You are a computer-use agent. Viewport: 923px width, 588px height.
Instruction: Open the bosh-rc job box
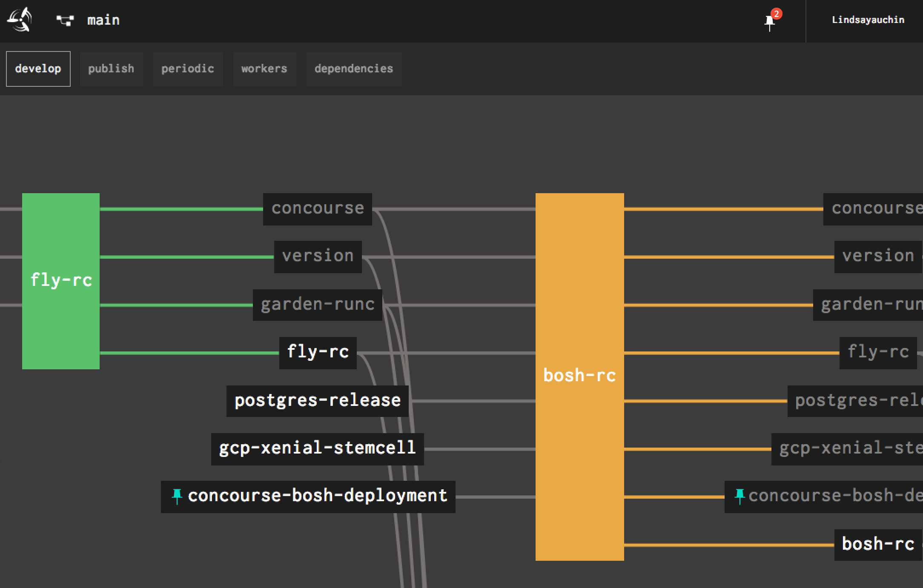click(579, 376)
